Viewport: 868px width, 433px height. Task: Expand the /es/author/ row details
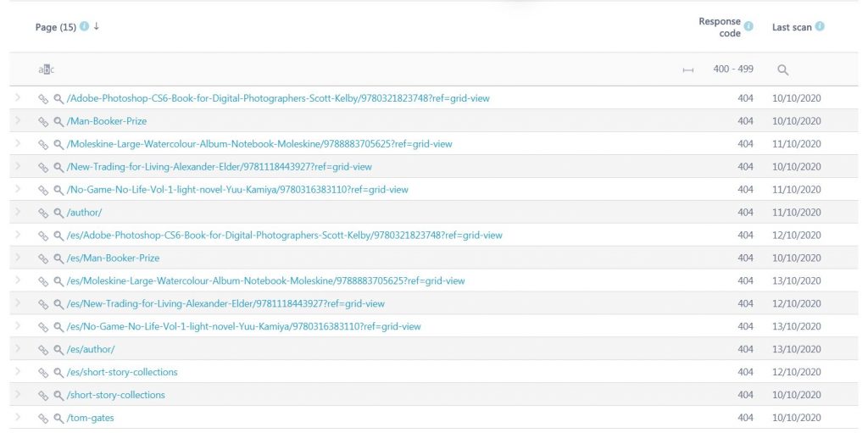[18, 348]
